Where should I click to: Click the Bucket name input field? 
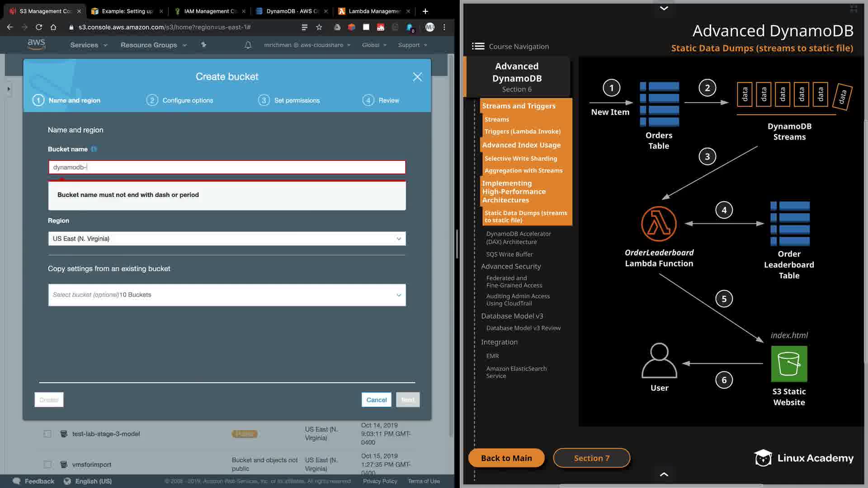click(x=227, y=167)
